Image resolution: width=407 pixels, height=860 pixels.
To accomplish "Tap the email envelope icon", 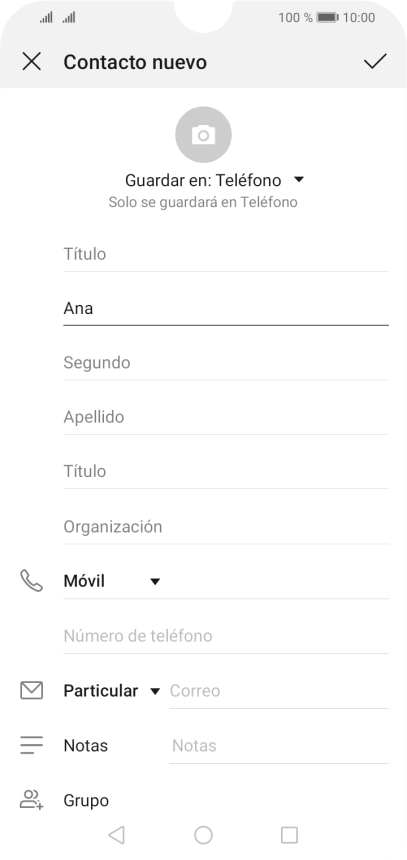I will click(31, 691).
